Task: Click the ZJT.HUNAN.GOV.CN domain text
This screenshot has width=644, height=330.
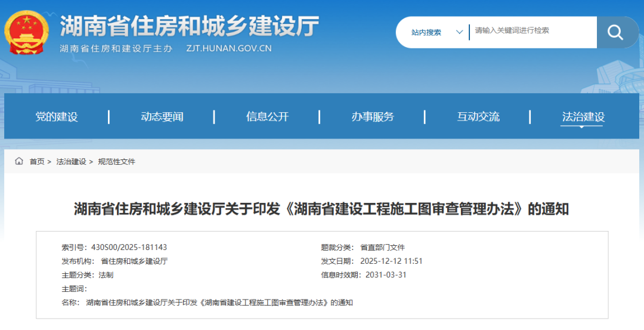Action: click(228, 49)
